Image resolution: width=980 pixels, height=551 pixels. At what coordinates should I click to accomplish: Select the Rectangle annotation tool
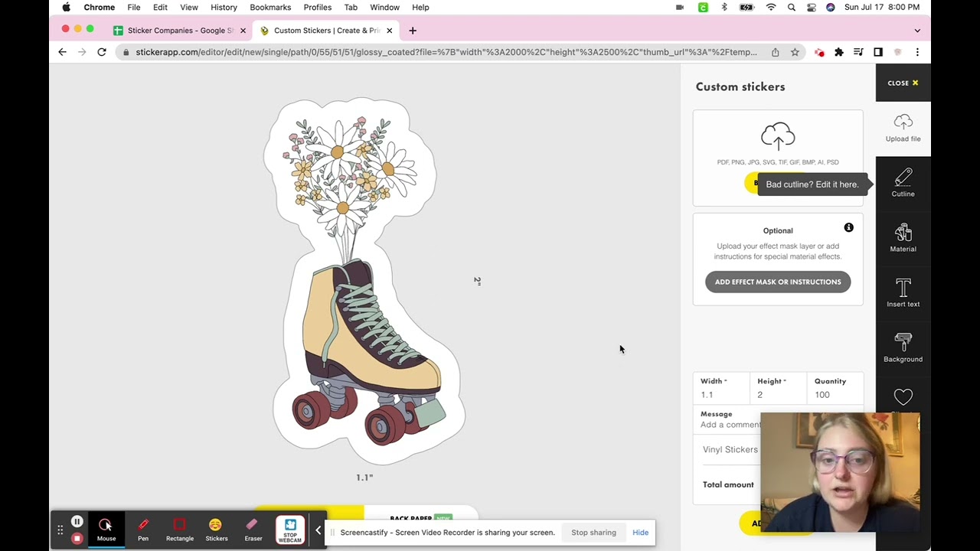pyautogui.click(x=180, y=529)
